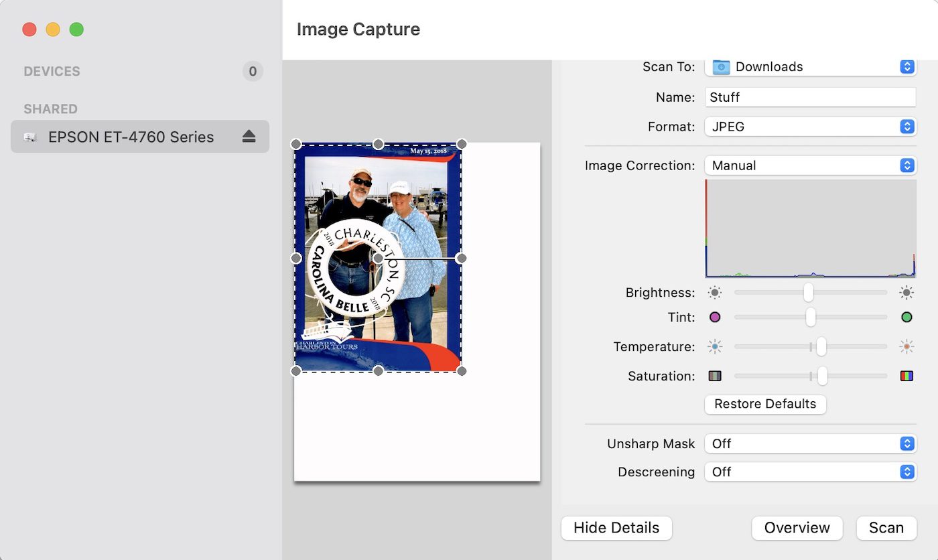The height and width of the screenshot is (560, 938).
Task: Click the Saturation slider handle
Action: coord(822,376)
